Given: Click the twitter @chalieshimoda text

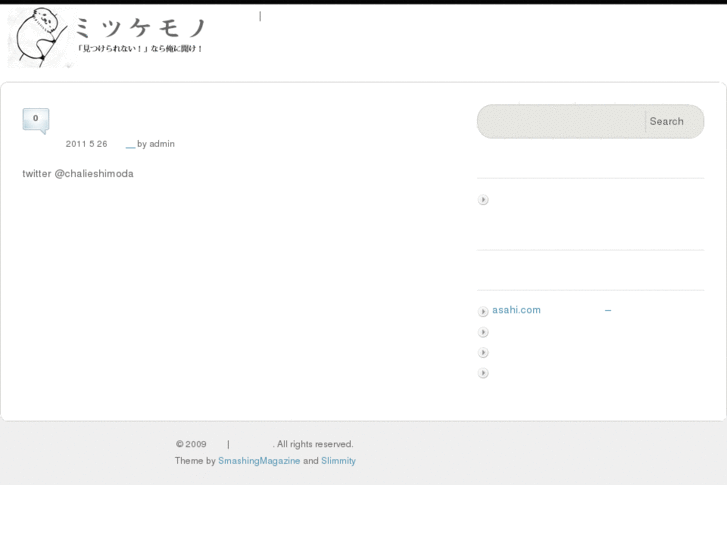Looking at the screenshot, I should 78,174.
